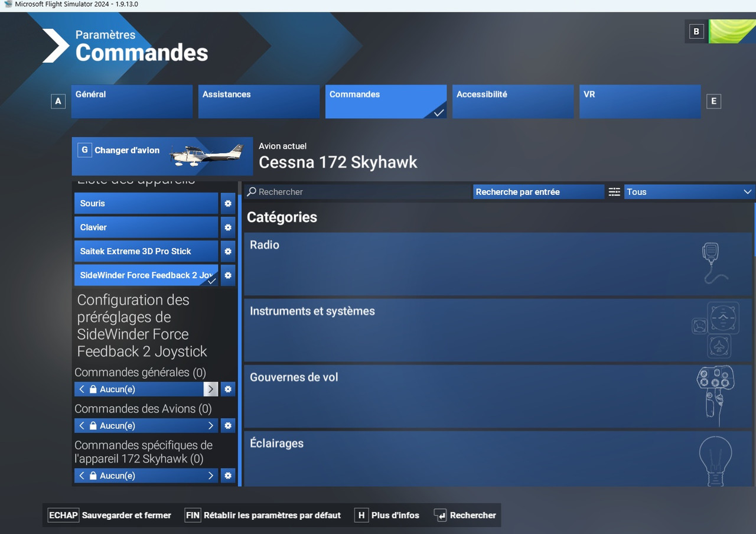The width and height of the screenshot is (756, 534).
Task: Click Rétablir les paramètres par défaut
Action: [263, 515]
